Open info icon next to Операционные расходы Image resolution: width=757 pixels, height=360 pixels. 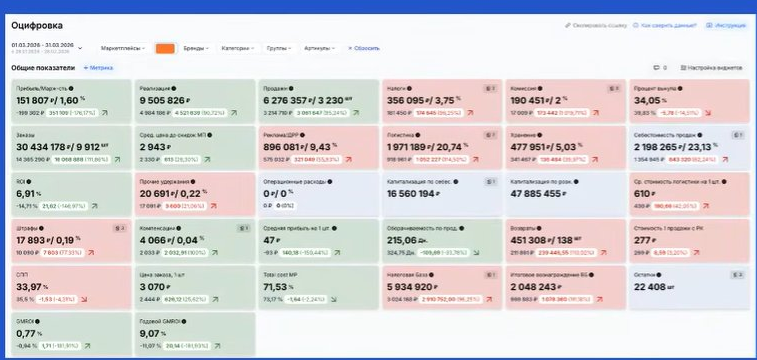click(330, 182)
